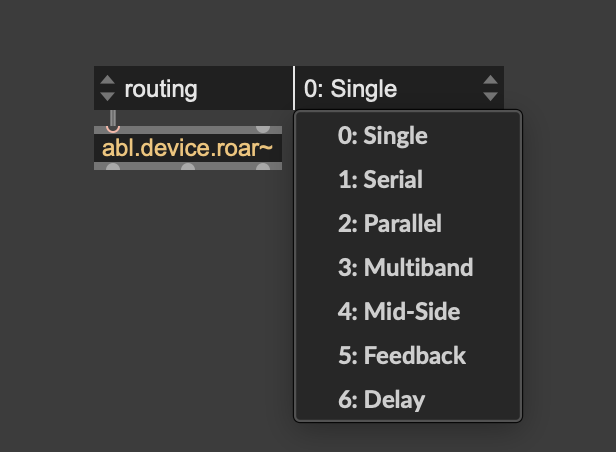Pick 2: Parallel from the menu

(389, 224)
